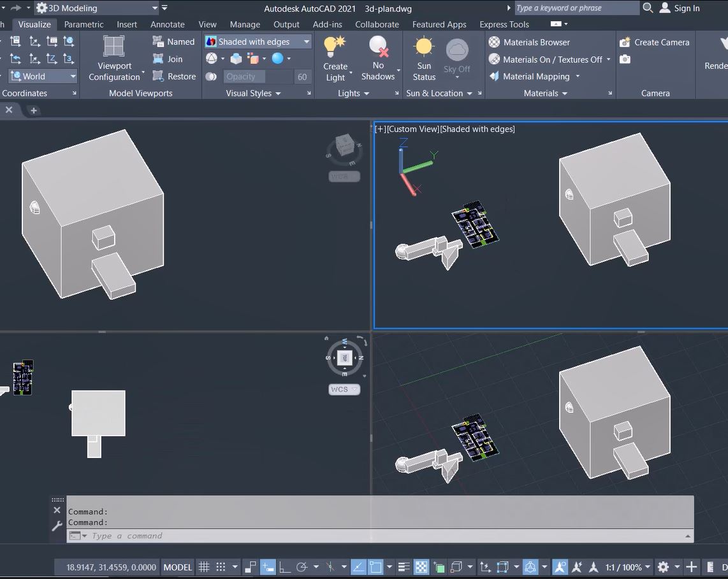Click the new drawing tab plus icon

pos(34,110)
